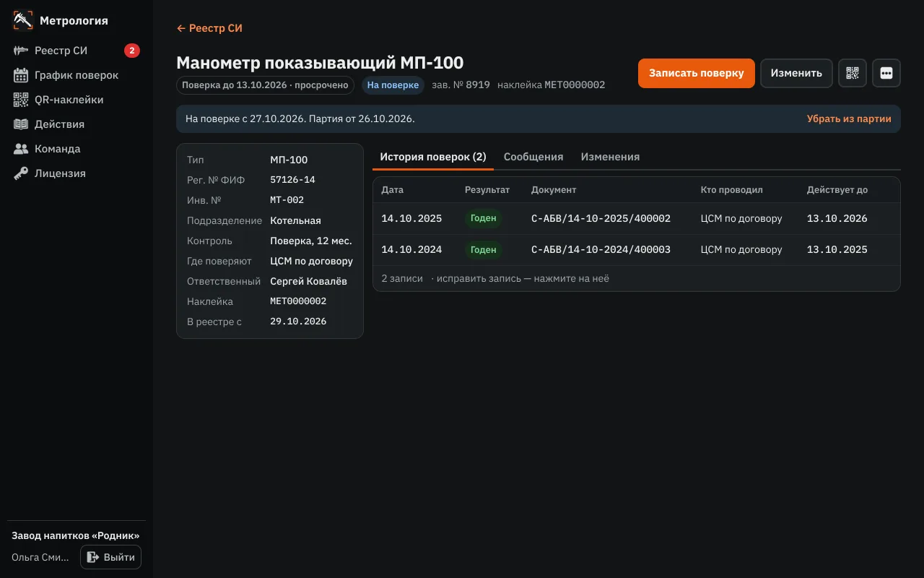Screen dimensions: 924x578
Task: Navigate to the Лицензия section
Action: click(77, 173)
